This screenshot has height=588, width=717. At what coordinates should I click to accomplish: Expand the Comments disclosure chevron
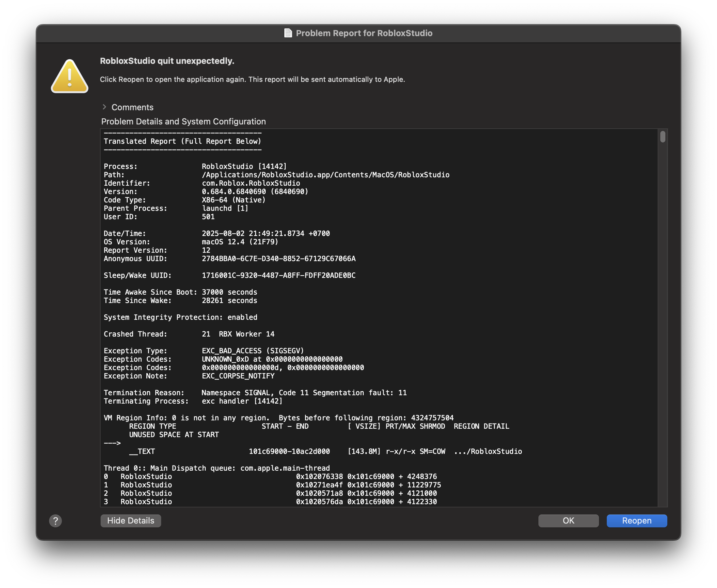tap(104, 107)
